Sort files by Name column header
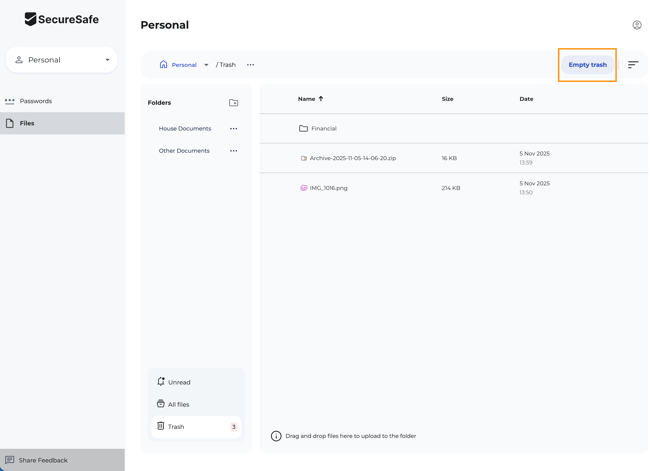 click(306, 99)
